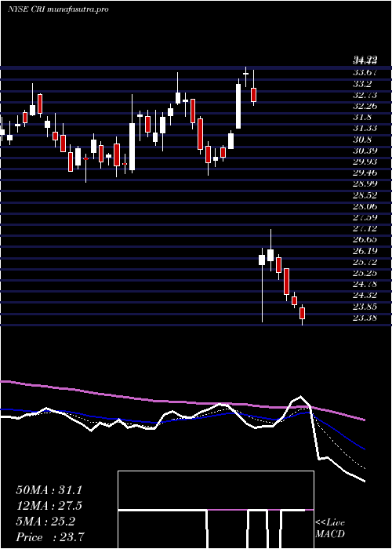Click the 32.73 price level label

(x=365, y=95)
